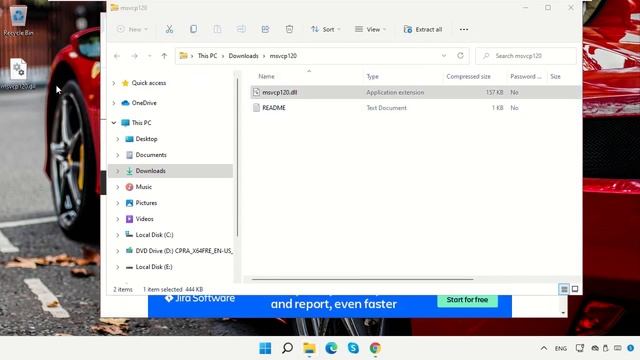Click horizontal scrollbar in file list

click(x=362, y=279)
